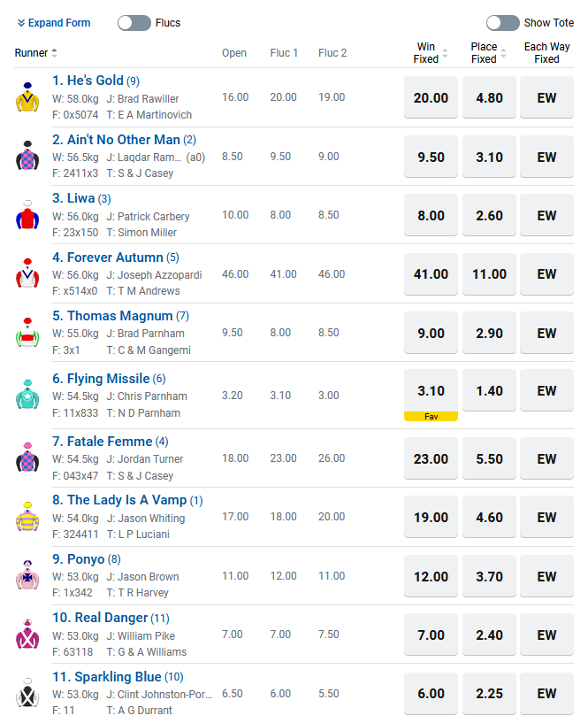The width and height of the screenshot is (588, 723).
Task: Expand the form details
Action: (x=54, y=23)
